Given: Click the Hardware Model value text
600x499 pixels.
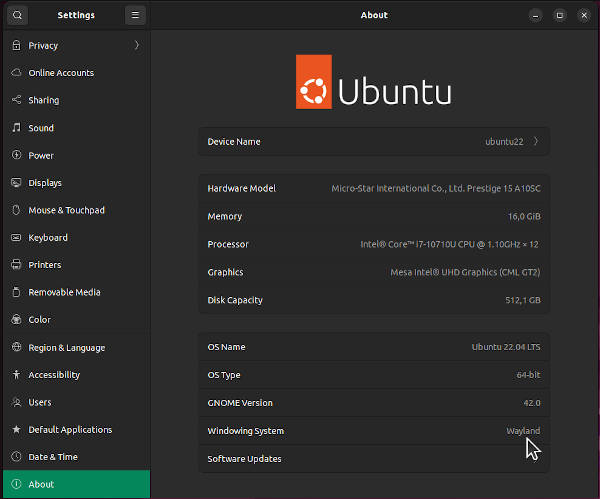Looking at the screenshot, I should [436, 188].
